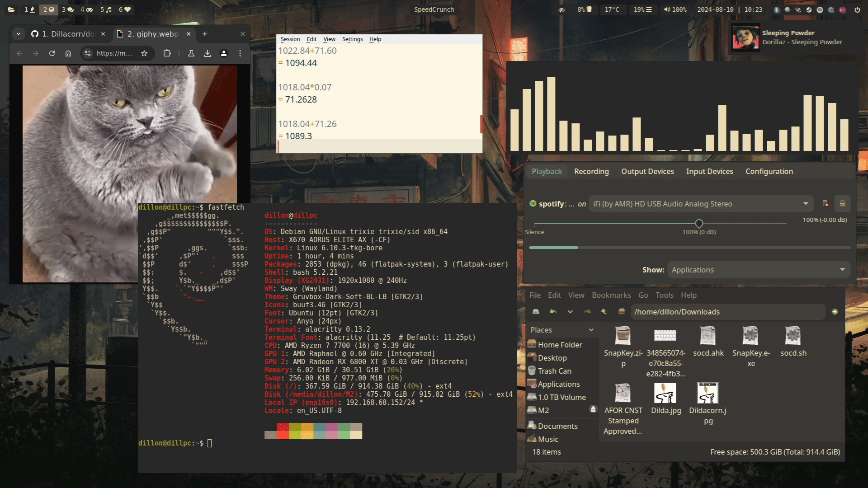Click spotify volume slider handle
Viewport: 868px width, 488px height.
[x=699, y=223]
